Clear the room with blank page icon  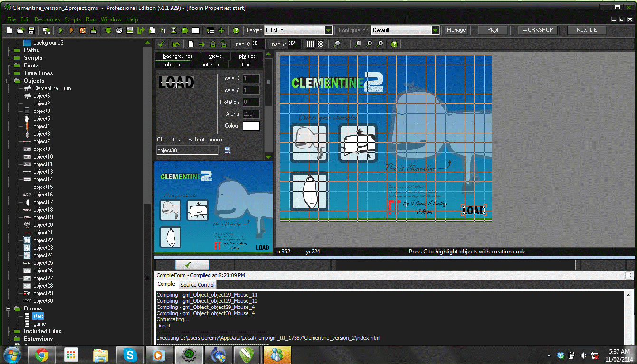tap(191, 44)
